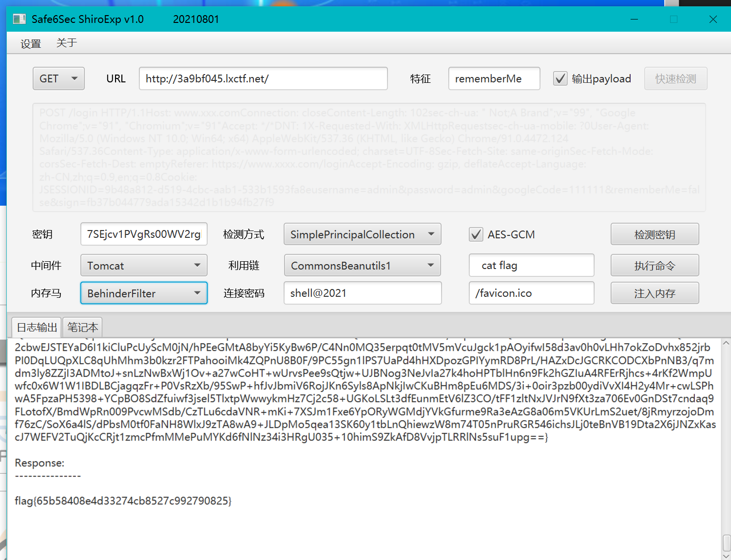731x560 pixels.
Task: Expand the Tomcat 中间件 dropdown
Action: pyautogui.click(x=144, y=266)
